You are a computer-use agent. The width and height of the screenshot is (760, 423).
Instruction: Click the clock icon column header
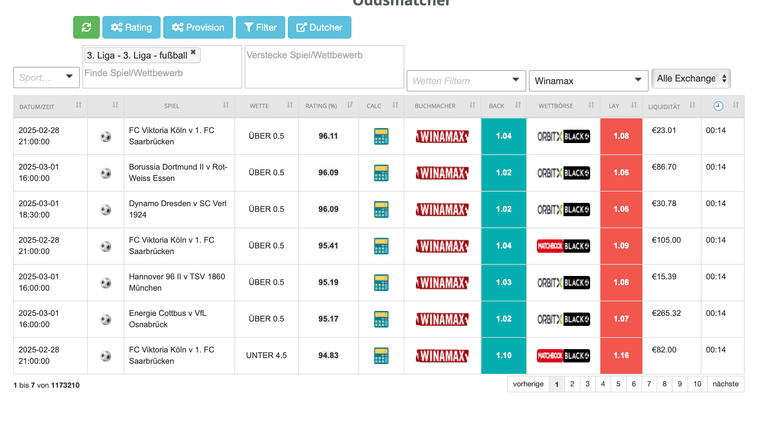pos(718,106)
